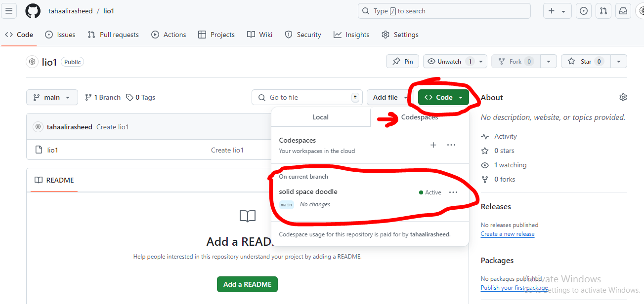Open the Actions tab

169,35
